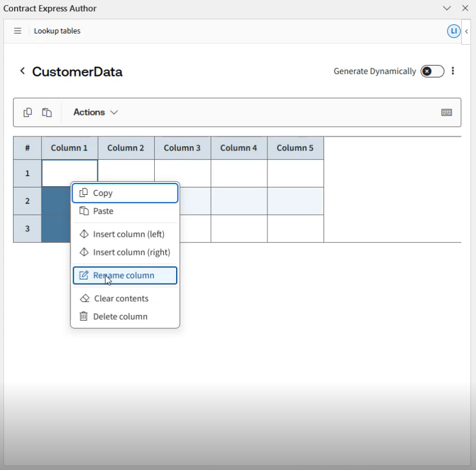
Task: Select Rename column from context menu
Action: (x=125, y=276)
